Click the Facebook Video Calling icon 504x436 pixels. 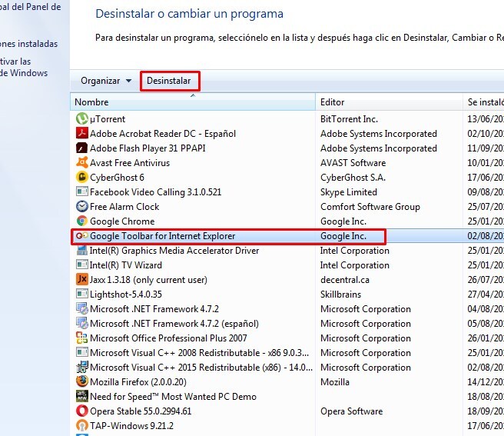tap(82, 191)
